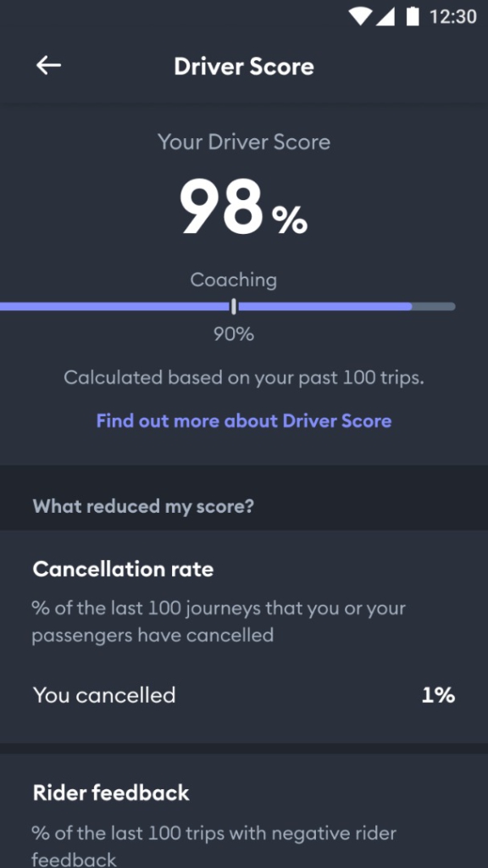The height and width of the screenshot is (868, 488).
Task: Tap the 1% cancellation value
Action: (x=438, y=695)
